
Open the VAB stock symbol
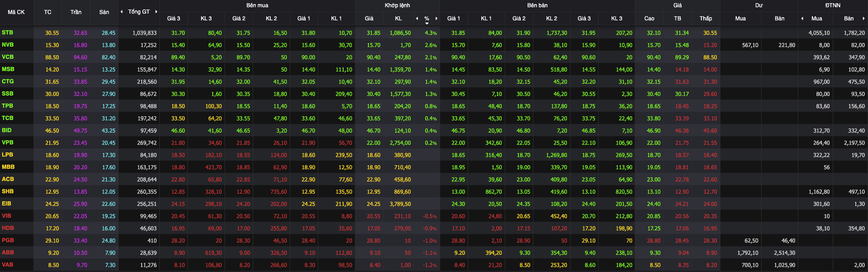[x=7, y=265]
